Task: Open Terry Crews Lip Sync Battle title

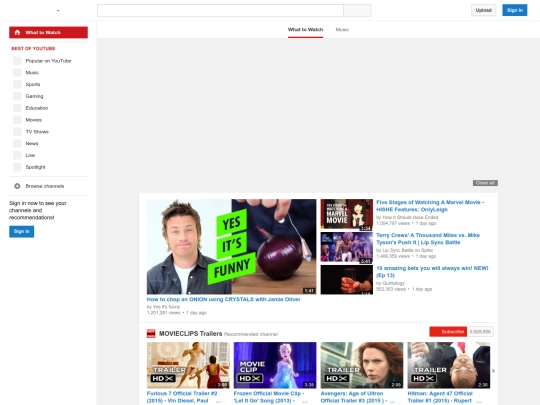Action: [428, 239]
